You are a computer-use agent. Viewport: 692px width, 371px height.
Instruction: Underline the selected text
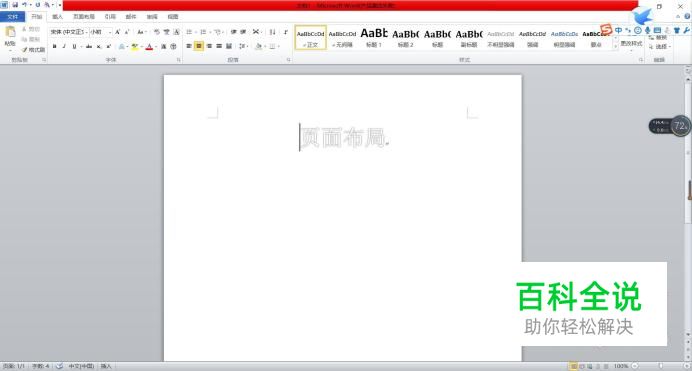coord(74,46)
